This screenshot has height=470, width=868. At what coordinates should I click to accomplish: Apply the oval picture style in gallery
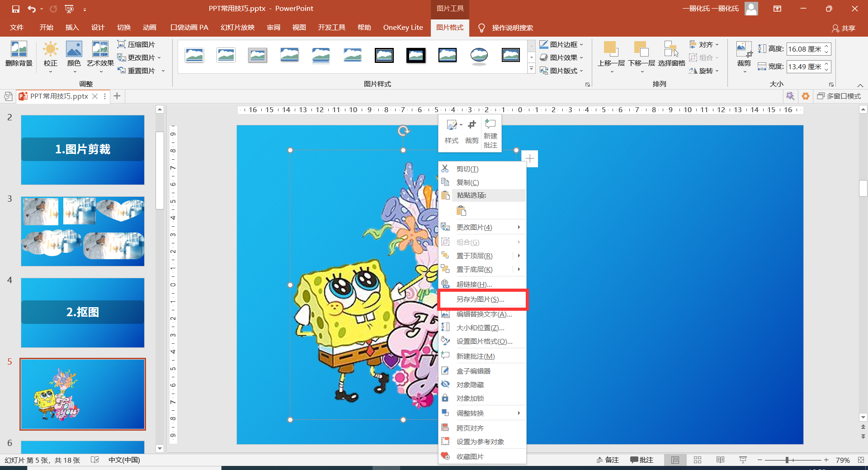479,56
